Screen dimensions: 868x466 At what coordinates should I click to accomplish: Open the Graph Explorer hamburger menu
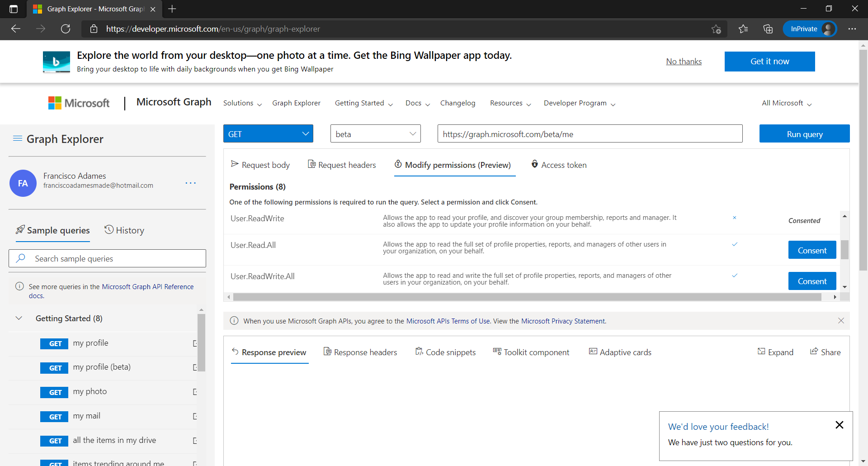click(18, 139)
